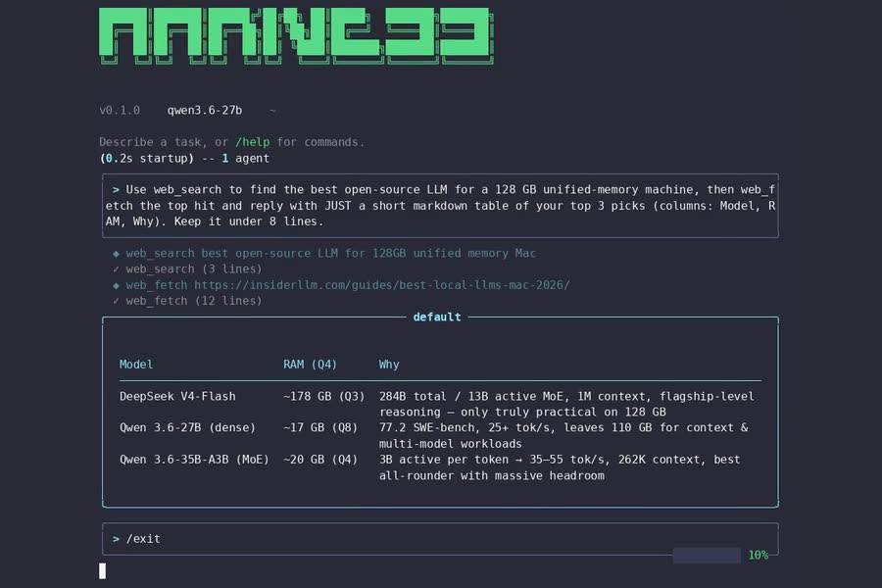
Task: Click the '~17 GB (Q8)' RAM value
Action: coord(320,427)
